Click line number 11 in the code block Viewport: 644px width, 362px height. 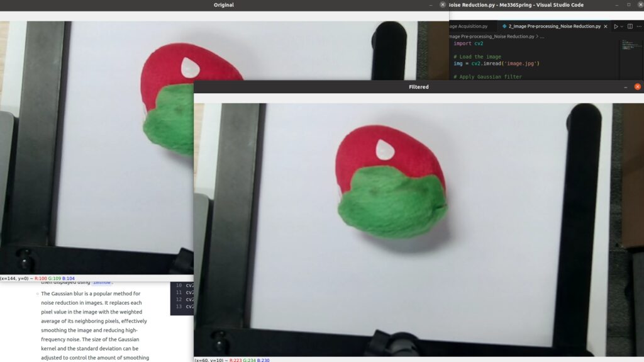click(179, 293)
